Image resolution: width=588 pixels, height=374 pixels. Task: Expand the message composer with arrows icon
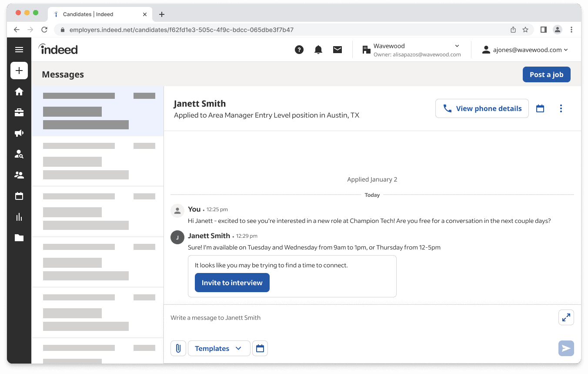pyautogui.click(x=566, y=317)
